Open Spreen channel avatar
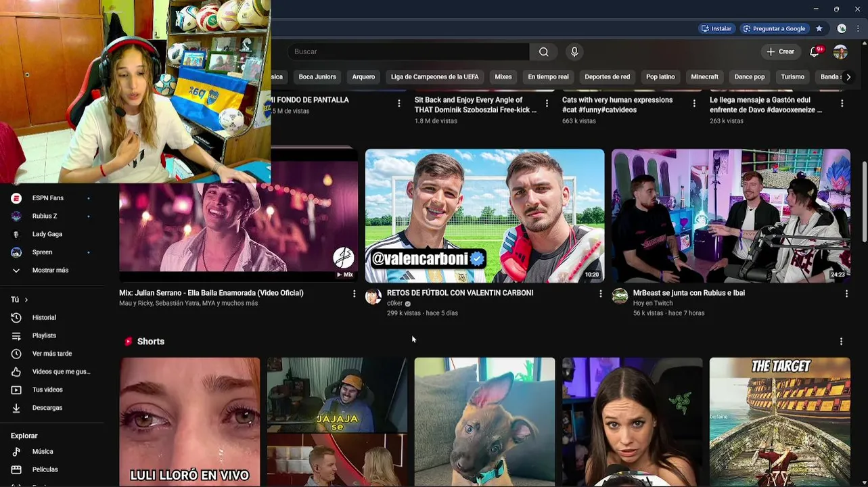This screenshot has height=487, width=868. [x=16, y=252]
